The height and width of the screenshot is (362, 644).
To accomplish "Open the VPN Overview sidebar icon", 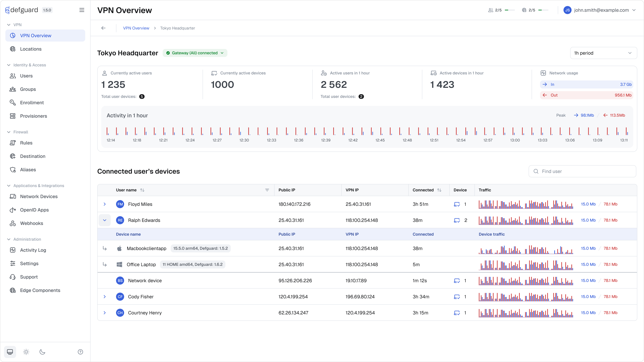I will [13, 36].
